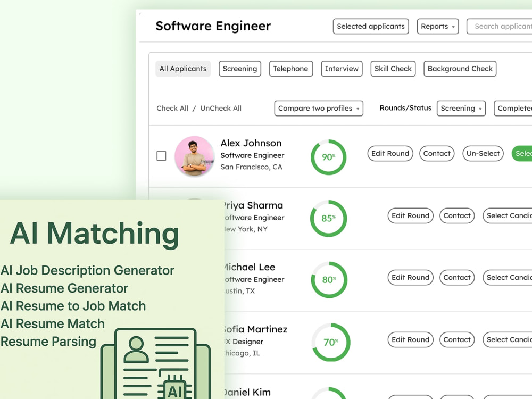Open the Reports dropdown
The width and height of the screenshot is (532, 399).
click(x=438, y=27)
